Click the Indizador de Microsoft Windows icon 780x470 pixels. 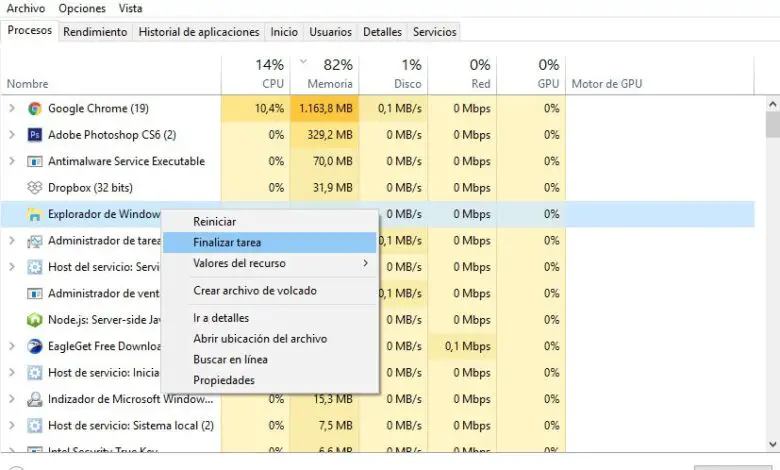pyautogui.click(x=35, y=399)
